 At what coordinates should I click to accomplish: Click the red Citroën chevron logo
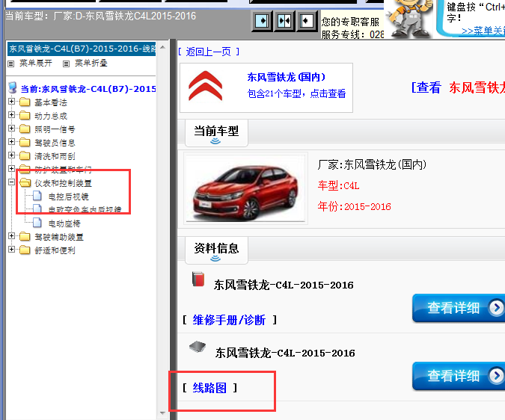point(205,85)
